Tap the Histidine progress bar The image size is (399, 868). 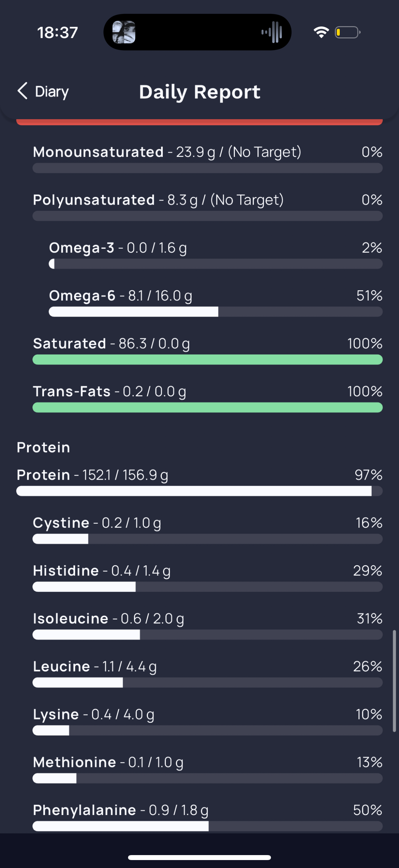[x=207, y=587]
